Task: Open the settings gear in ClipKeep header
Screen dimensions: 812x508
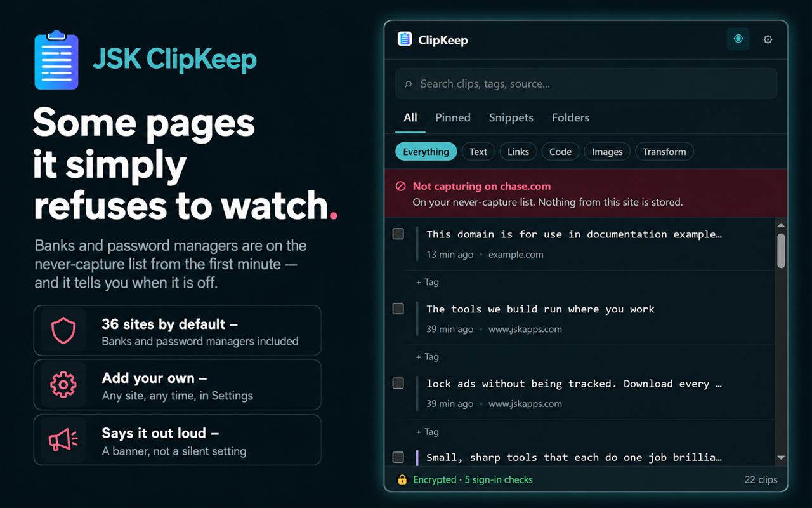Action: (x=768, y=39)
